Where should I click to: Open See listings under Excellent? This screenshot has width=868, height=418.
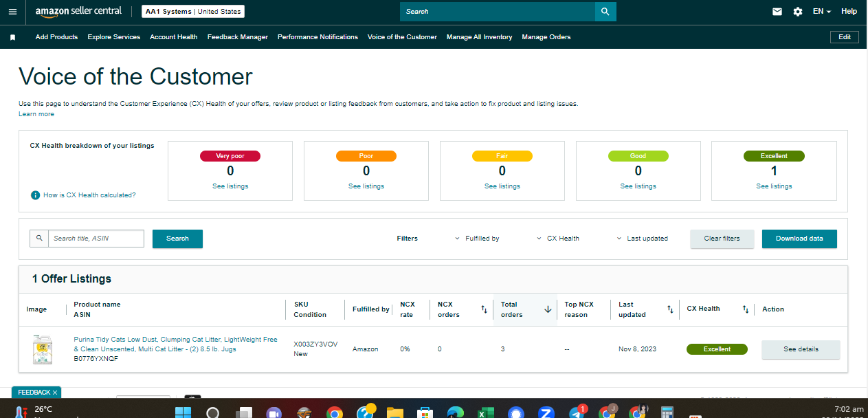pos(774,186)
